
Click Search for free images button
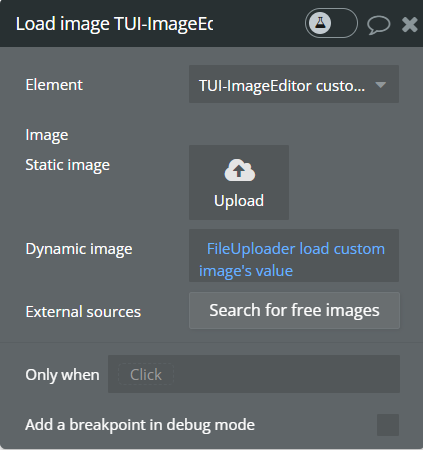point(294,311)
